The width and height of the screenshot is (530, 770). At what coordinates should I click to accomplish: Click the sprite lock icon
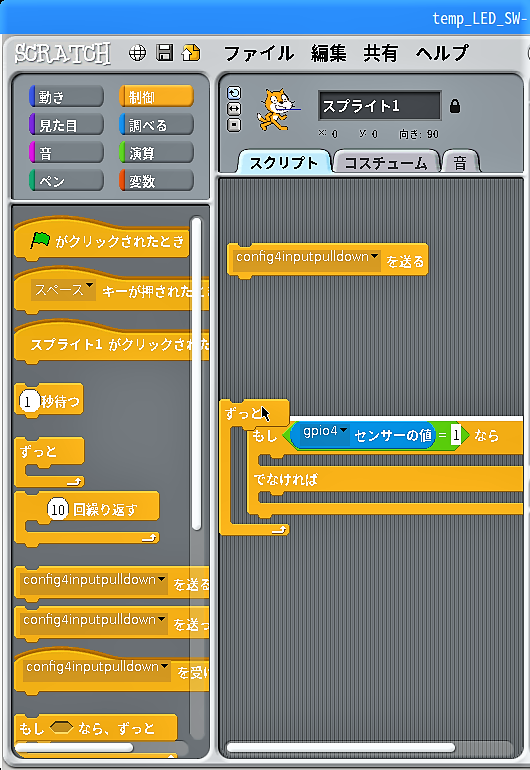(455, 106)
